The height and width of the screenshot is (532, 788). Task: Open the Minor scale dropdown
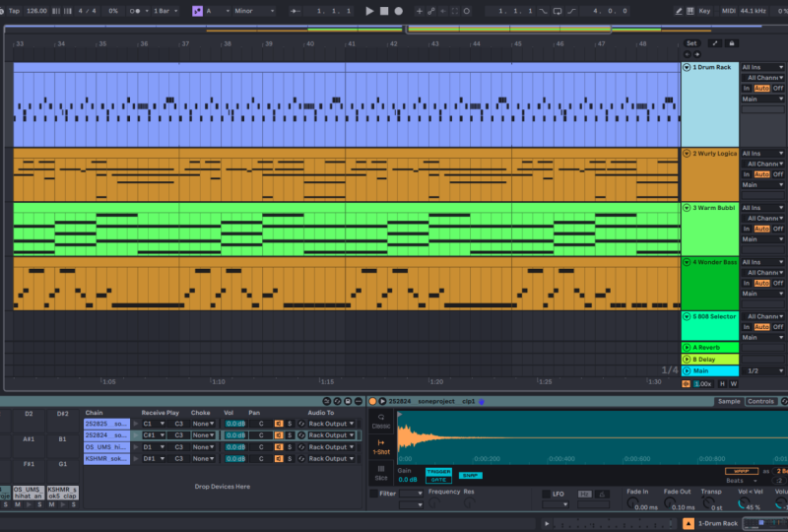(254, 11)
